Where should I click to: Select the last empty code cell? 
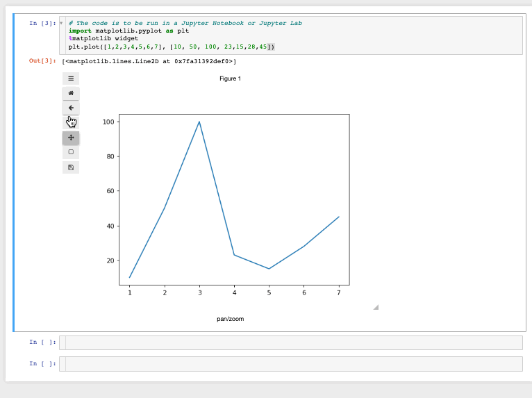click(293, 364)
